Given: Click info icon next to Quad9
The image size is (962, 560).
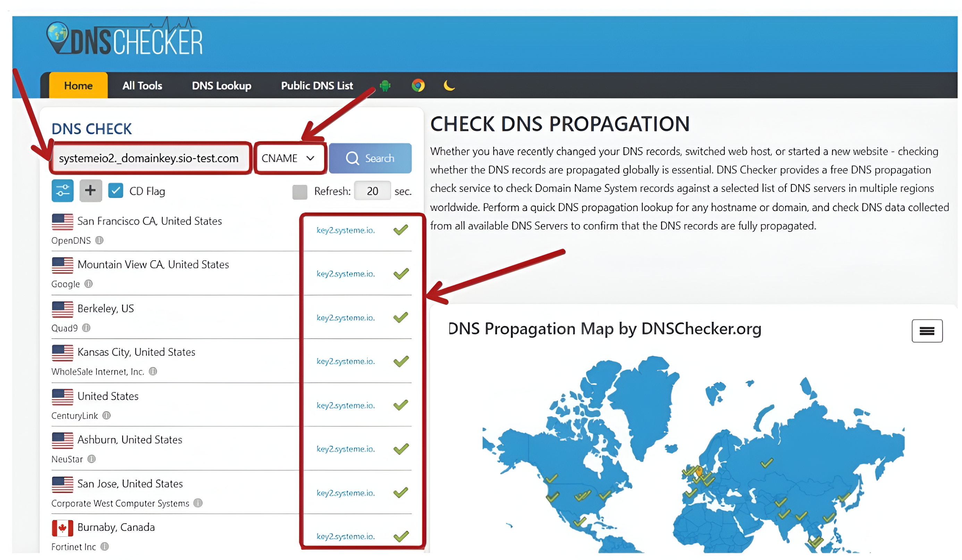Looking at the screenshot, I should tap(87, 328).
